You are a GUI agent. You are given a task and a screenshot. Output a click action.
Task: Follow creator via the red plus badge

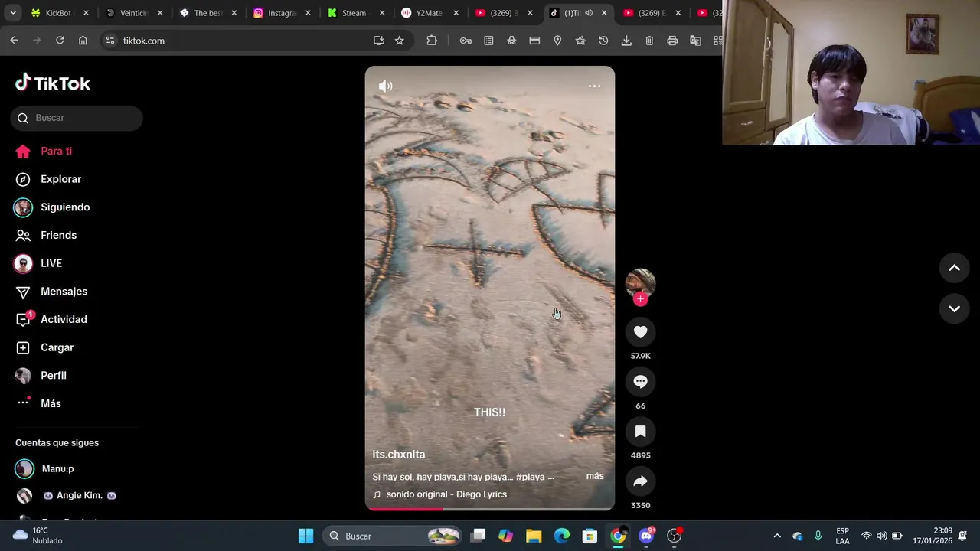coord(641,299)
